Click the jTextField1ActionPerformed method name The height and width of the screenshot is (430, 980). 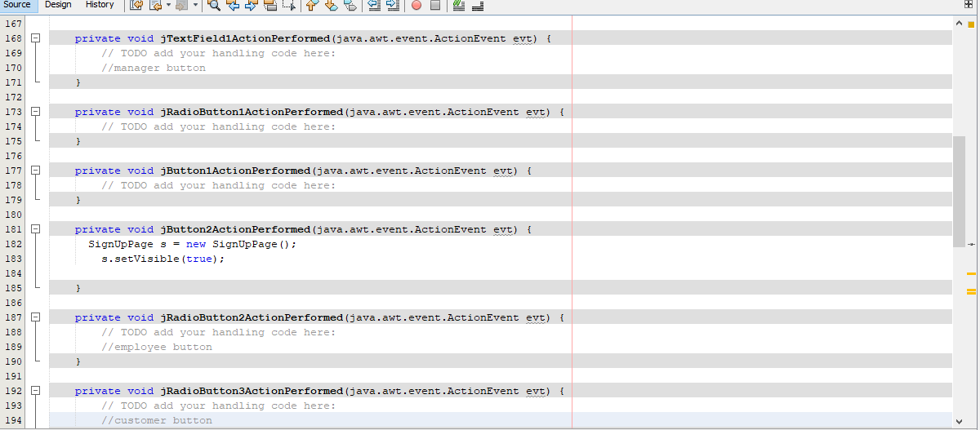246,38
